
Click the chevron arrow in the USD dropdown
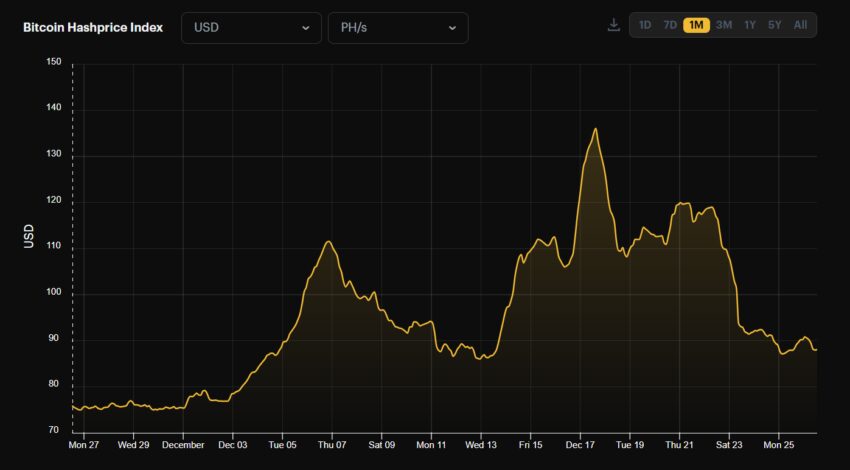click(306, 28)
